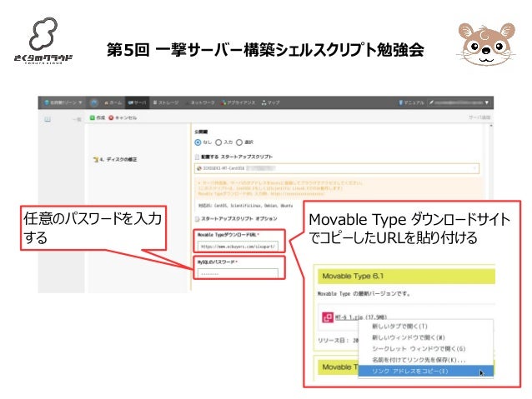532x399 pixels.
Task: Click the MySQL password field
Action: pos(238,273)
